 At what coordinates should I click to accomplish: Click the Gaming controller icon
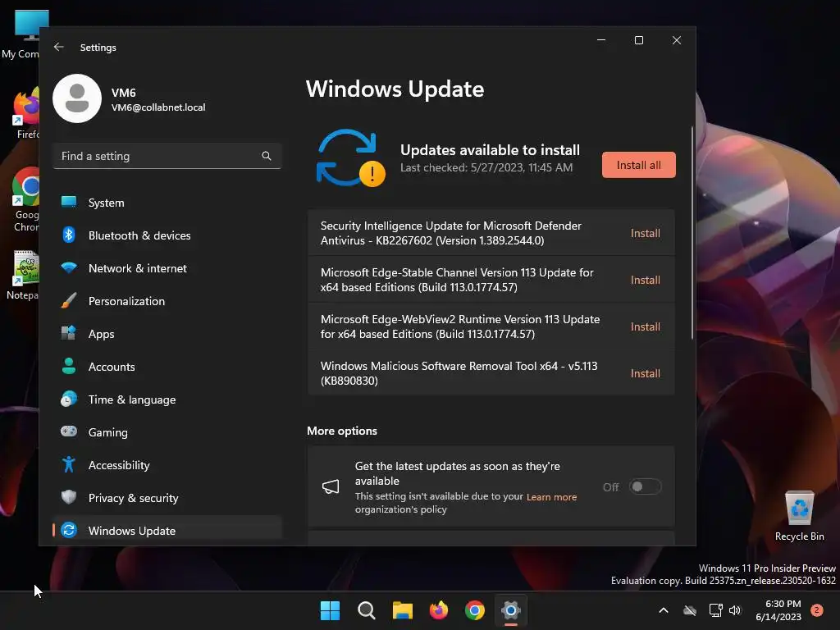point(69,431)
